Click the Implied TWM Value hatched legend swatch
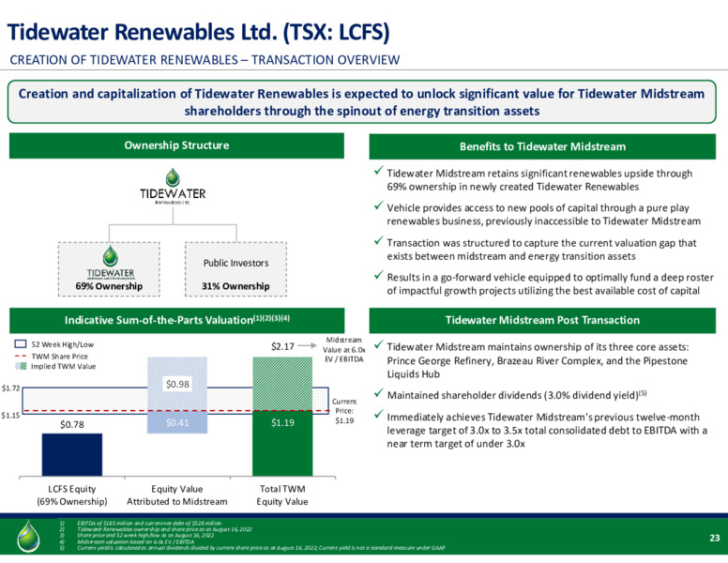728x563 pixels. coord(20,366)
